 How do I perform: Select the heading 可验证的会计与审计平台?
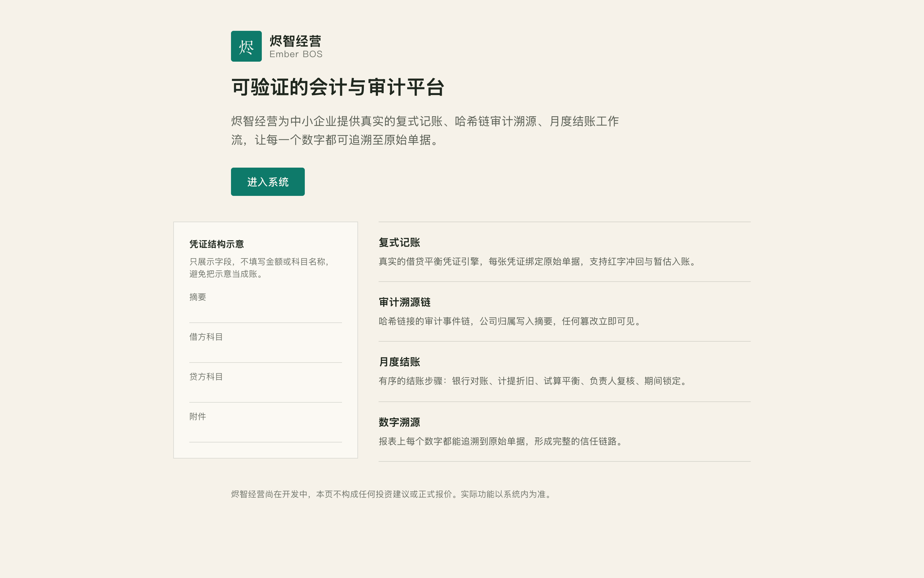pyautogui.click(x=338, y=87)
